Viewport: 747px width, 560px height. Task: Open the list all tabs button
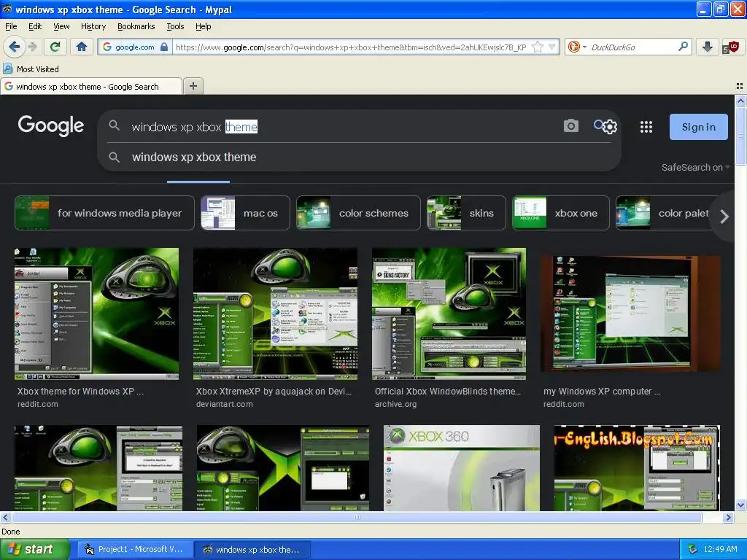740,86
